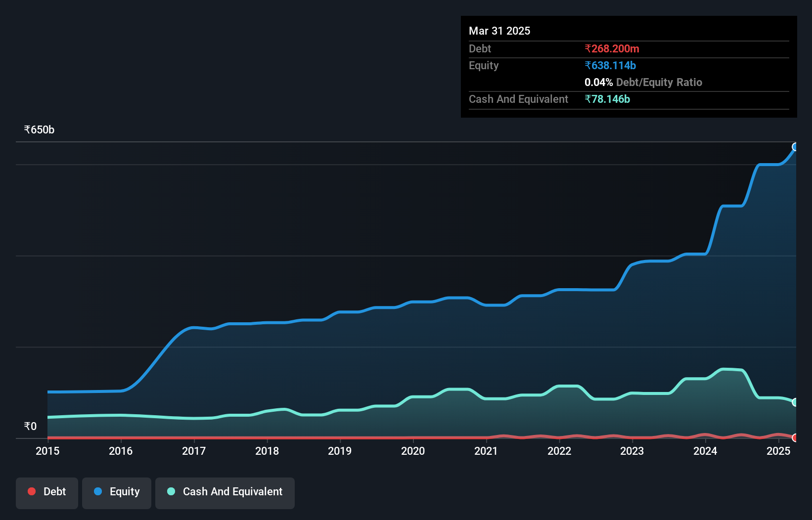Click the ₹650b axis gridline label
The width and height of the screenshot is (812, 520).
point(39,130)
